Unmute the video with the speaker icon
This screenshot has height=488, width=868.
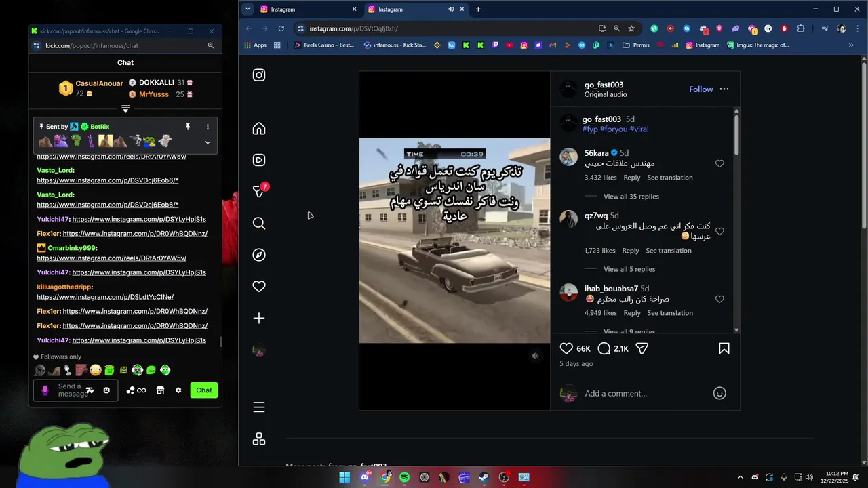(535, 356)
